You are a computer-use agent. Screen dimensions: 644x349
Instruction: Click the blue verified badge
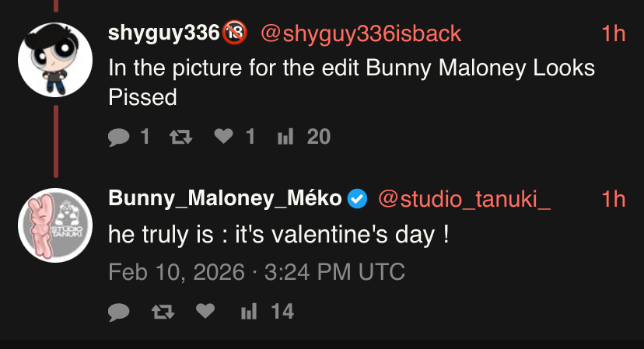[358, 199]
